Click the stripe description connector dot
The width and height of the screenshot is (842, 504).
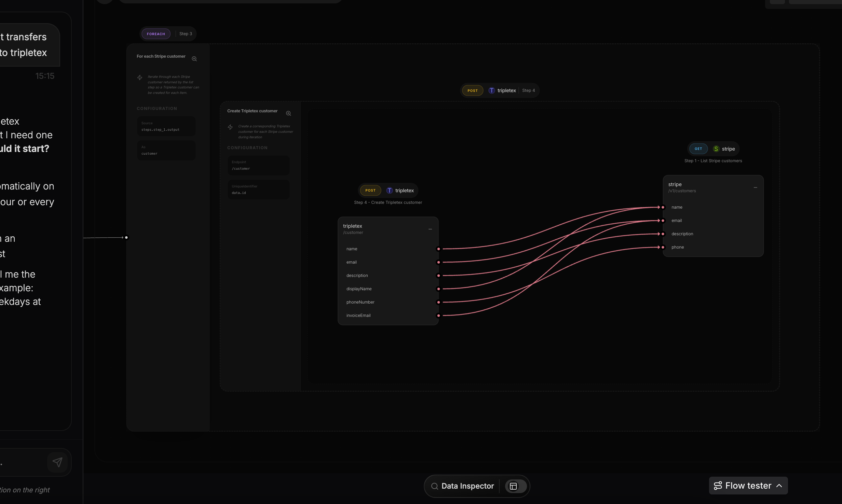663,234
